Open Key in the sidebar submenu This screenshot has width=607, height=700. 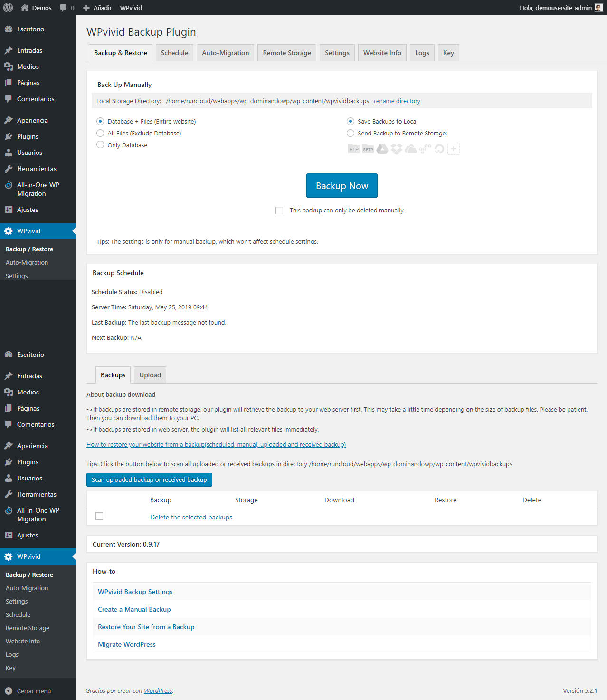pyautogui.click(x=10, y=668)
